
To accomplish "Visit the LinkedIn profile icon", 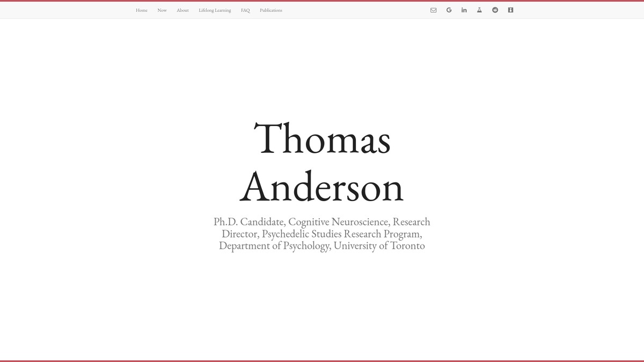I will click(464, 10).
